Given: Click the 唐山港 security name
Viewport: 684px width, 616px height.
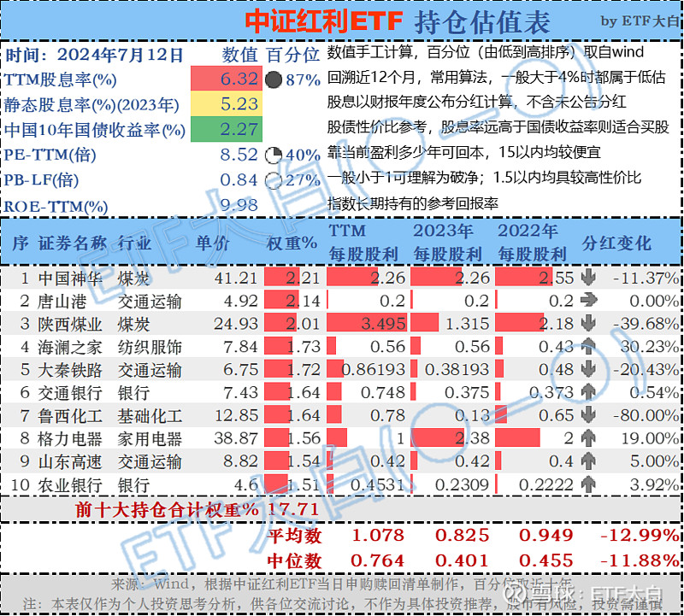Looking at the screenshot, I should [x=62, y=301].
